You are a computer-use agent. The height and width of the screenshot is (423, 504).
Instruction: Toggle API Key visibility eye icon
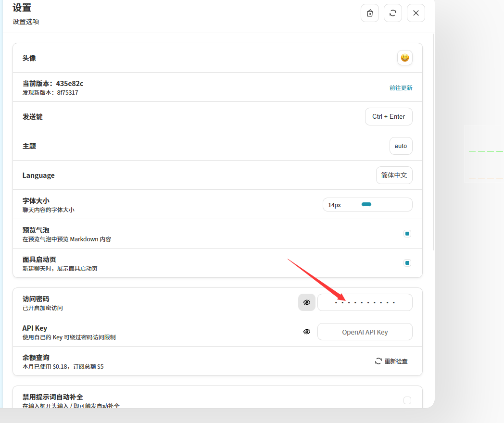307,332
